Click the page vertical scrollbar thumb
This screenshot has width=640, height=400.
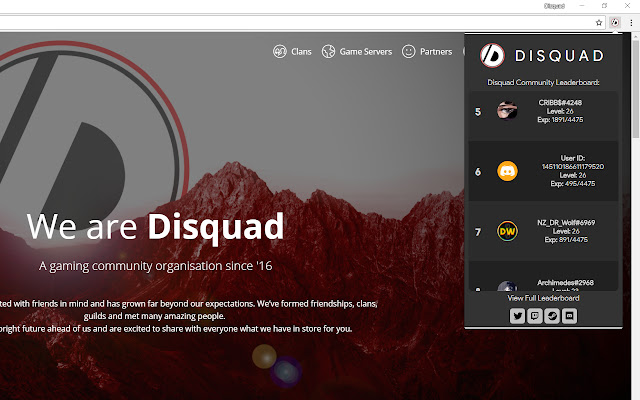click(x=636, y=88)
